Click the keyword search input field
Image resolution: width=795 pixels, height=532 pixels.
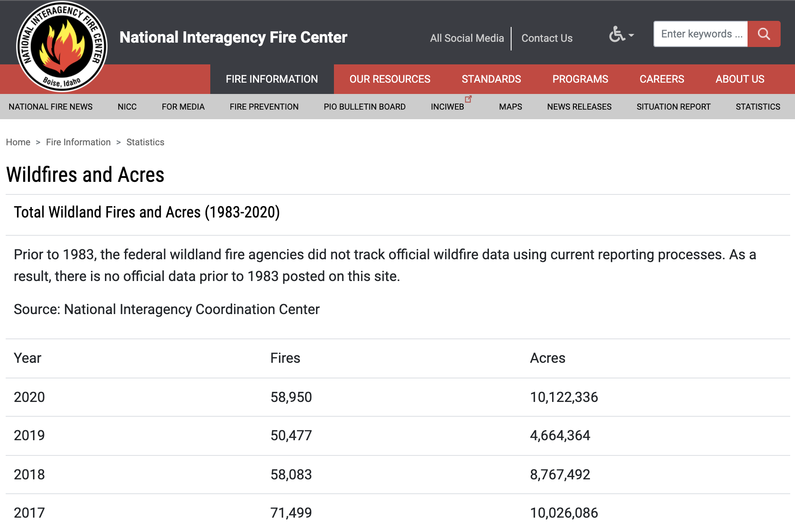pyautogui.click(x=700, y=33)
